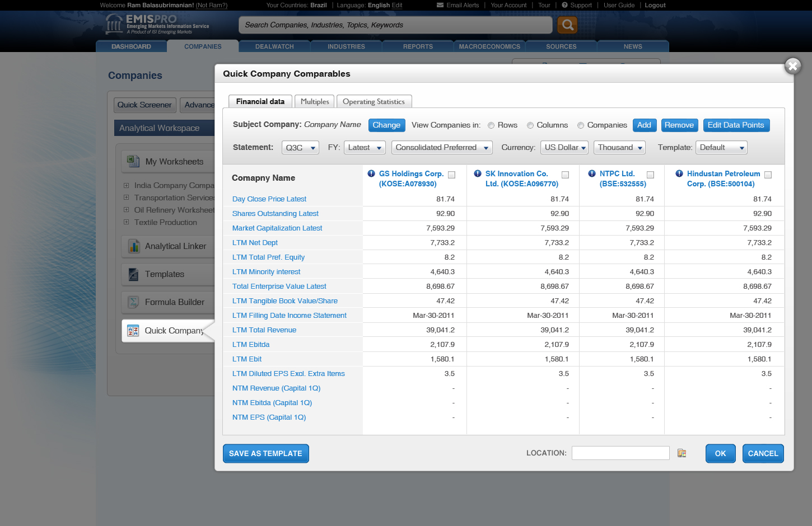Click the Change subject company button
The image size is (812, 526).
pos(386,125)
